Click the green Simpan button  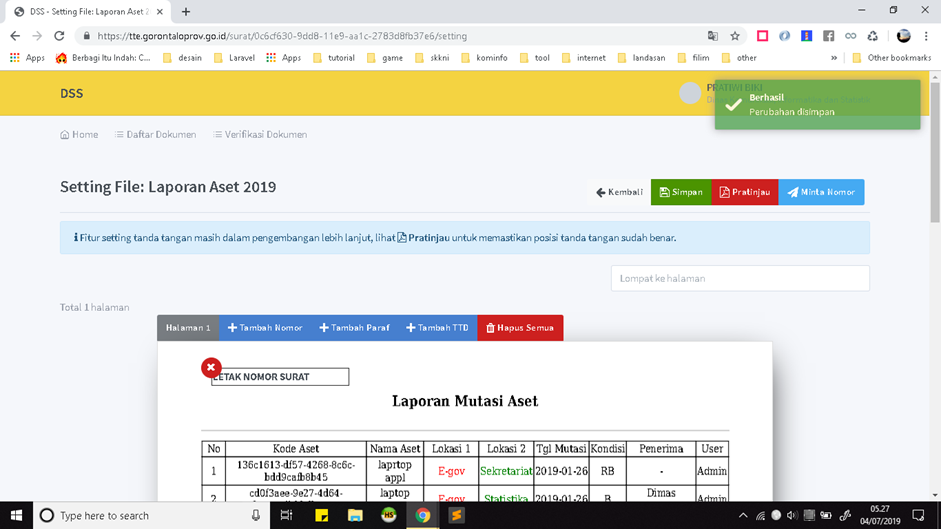click(680, 192)
